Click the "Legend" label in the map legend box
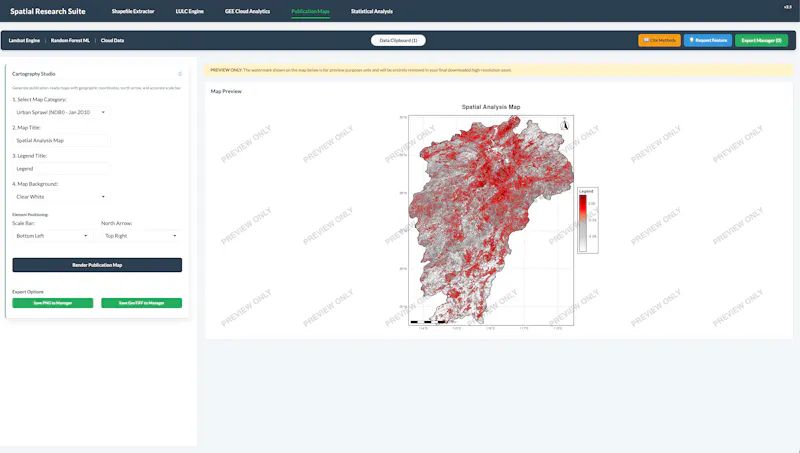This screenshot has width=800, height=453. pyautogui.click(x=586, y=191)
